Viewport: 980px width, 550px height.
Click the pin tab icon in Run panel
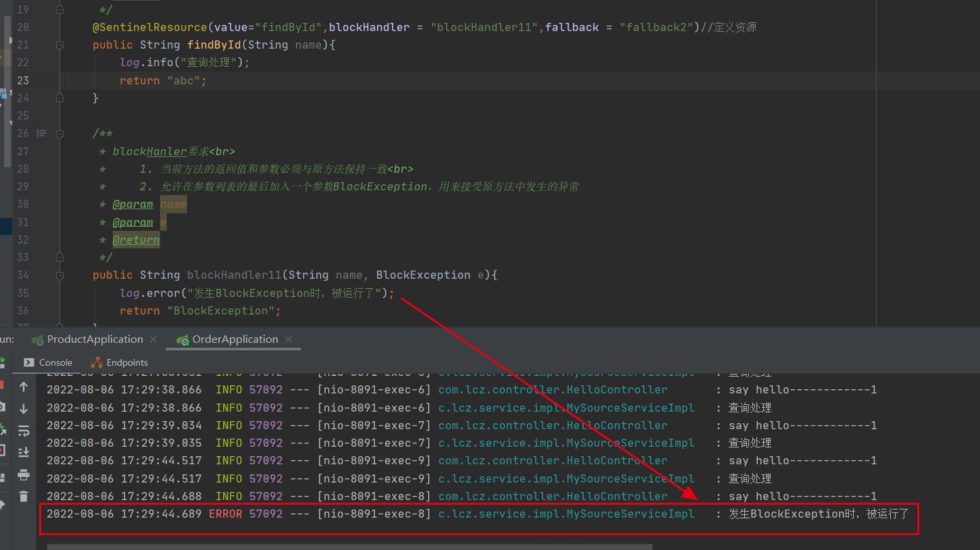point(2,503)
